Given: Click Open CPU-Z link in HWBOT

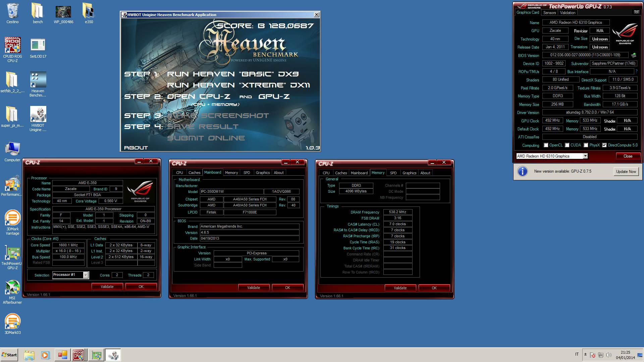Looking at the screenshot, I should pyautogui.click(x=199, y=97).
